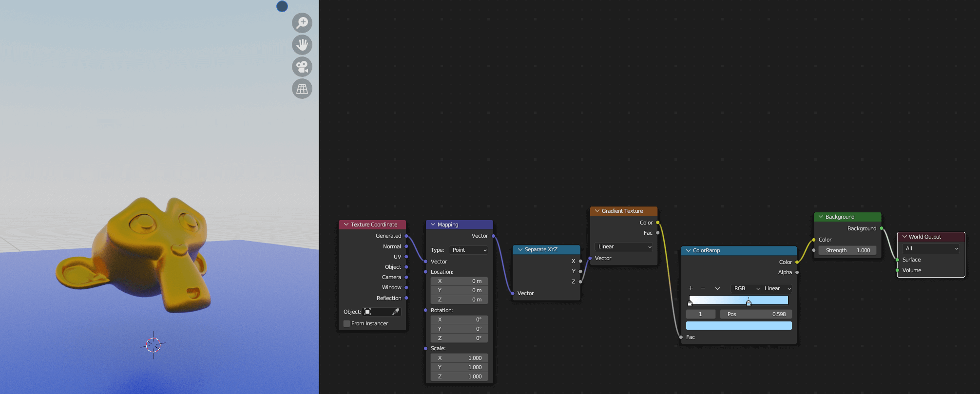
Task: Collapse the Gradient Texture node
Action: coord(597,211)
